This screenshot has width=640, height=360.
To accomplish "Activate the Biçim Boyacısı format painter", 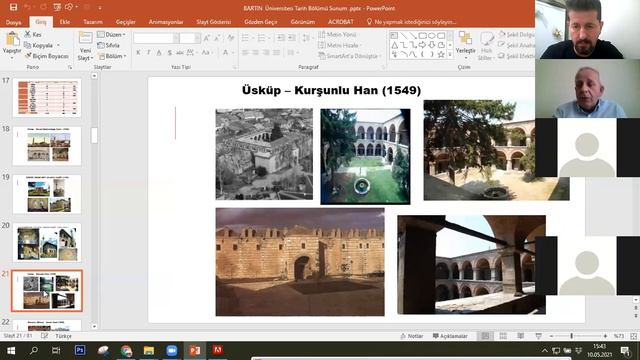I will click(x=47, y=56).
